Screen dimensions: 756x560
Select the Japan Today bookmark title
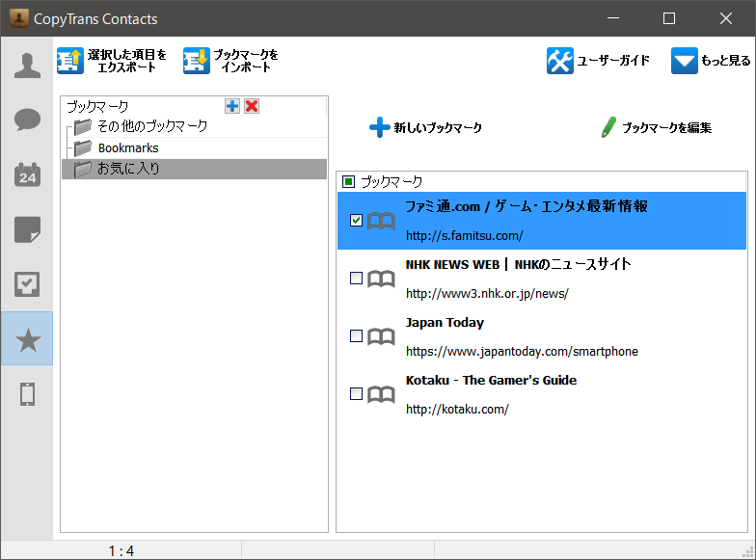tap(445, 322)
